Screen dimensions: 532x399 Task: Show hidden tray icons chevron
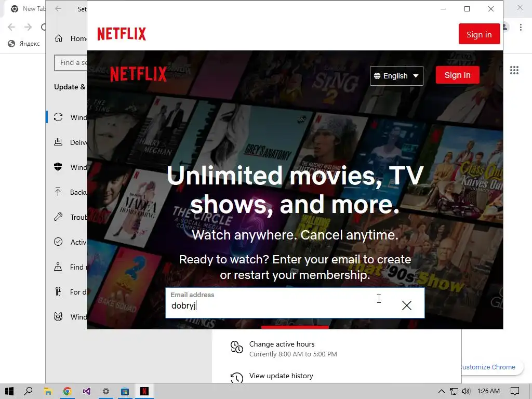point(442,391)
